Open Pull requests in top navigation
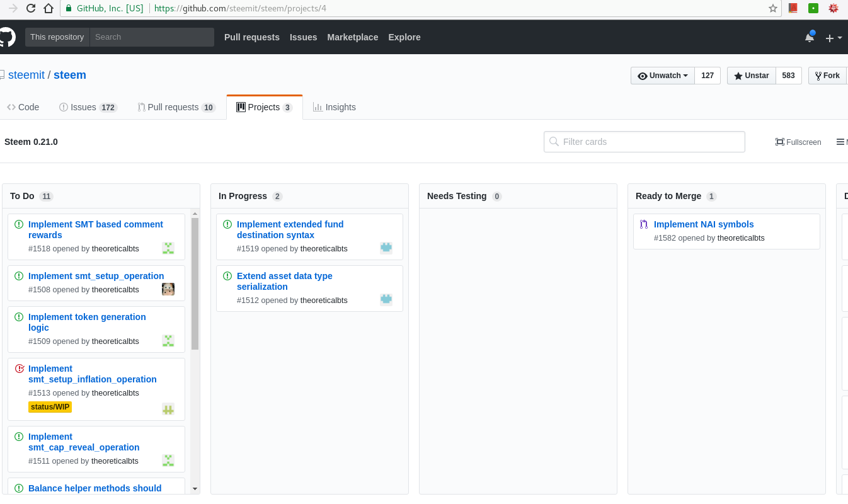 pos(252,37)
